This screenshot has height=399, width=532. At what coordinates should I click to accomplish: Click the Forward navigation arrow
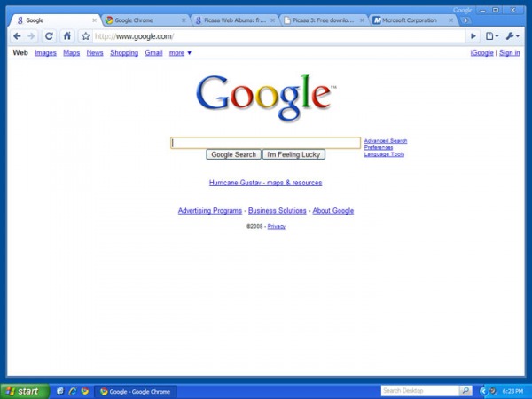pyautogui.click(x=31, y=36)
